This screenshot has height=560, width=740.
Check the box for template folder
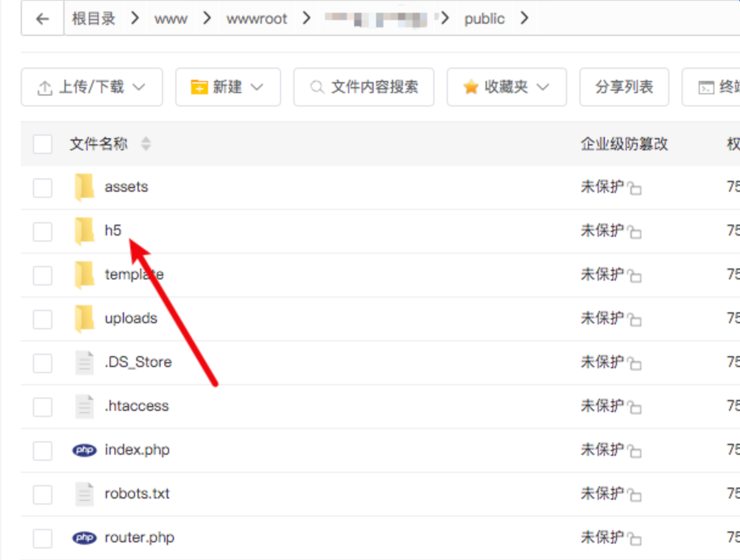point(43,275)
